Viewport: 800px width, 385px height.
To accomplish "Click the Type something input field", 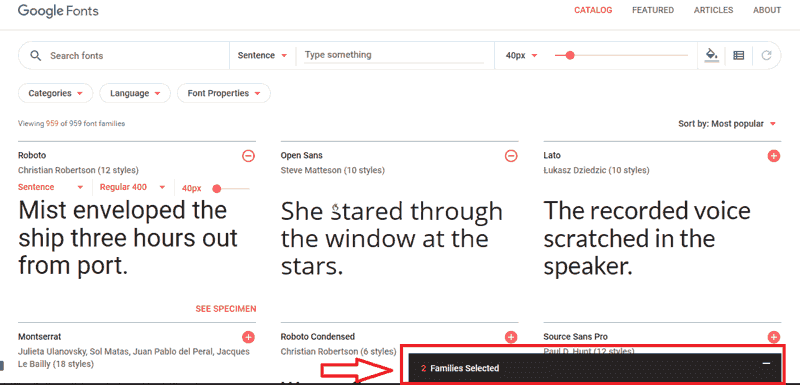I will tap(394, 55).
